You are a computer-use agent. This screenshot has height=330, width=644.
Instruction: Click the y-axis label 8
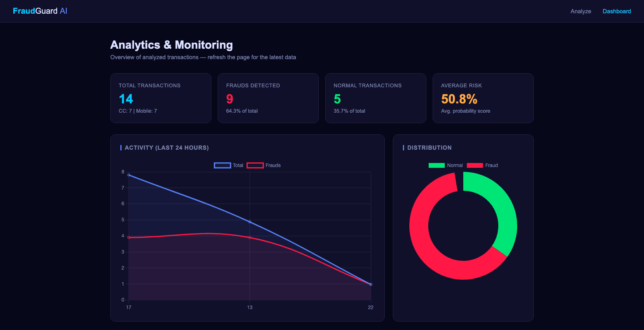coord(123,172)
